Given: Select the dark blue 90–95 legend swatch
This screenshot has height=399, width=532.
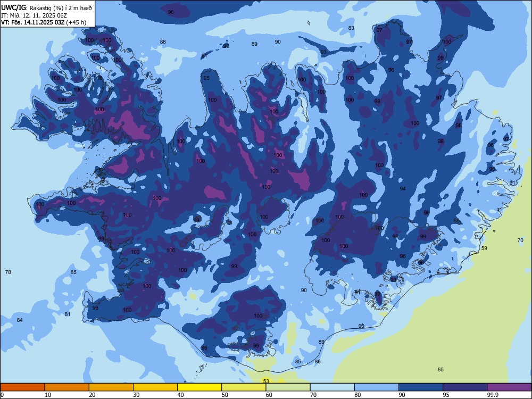Looking at the screenshot, I should 421,387.
